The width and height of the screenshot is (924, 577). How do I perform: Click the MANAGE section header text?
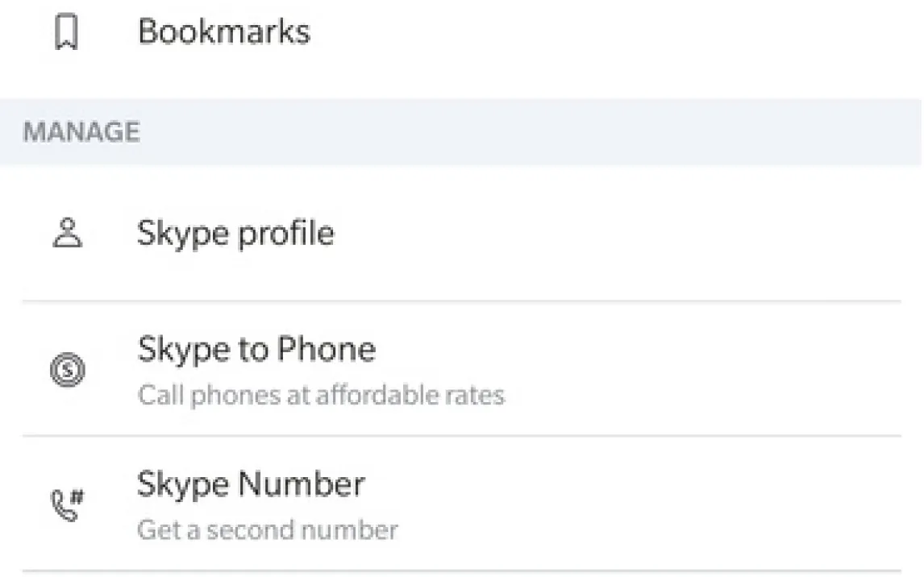81,132
